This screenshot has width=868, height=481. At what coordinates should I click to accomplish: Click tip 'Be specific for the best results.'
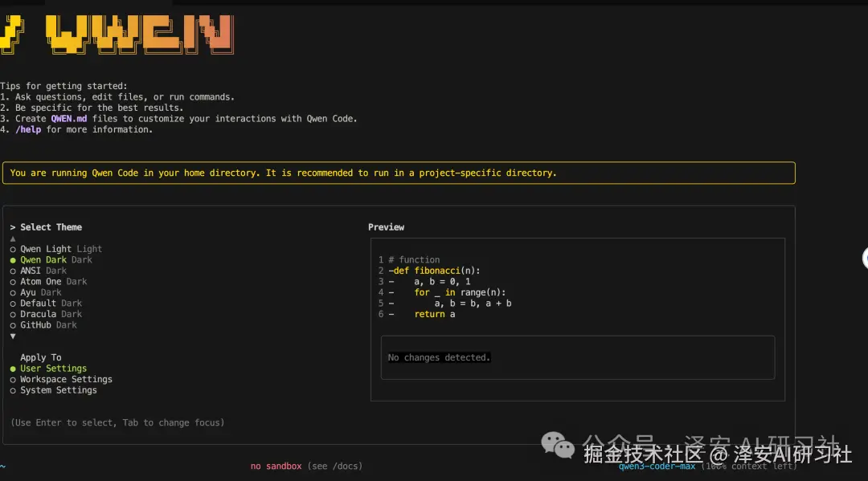pyautogui.click(x=99, y=108)
